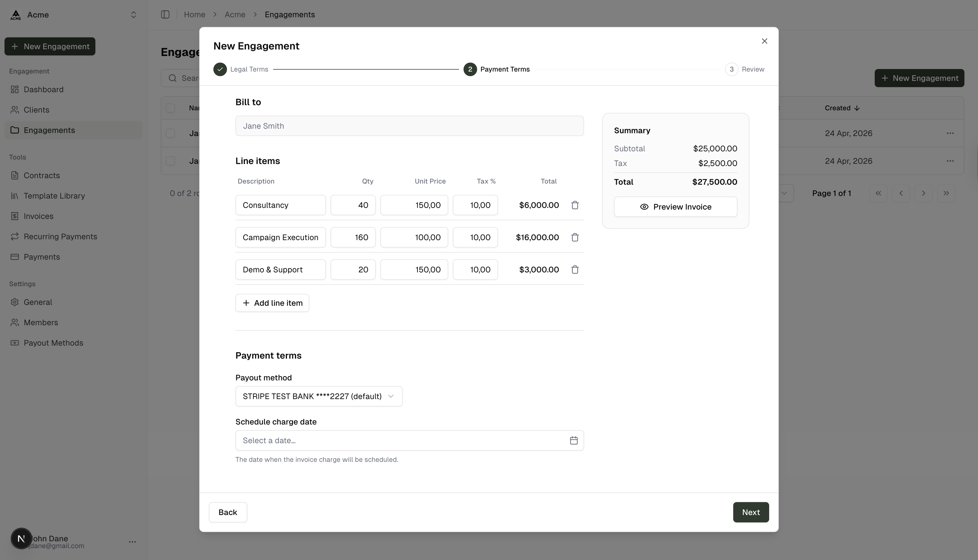This screenshot has width=978, height=560.
Task: Edit Consultancy tax percent field
Action: (475, 205)
